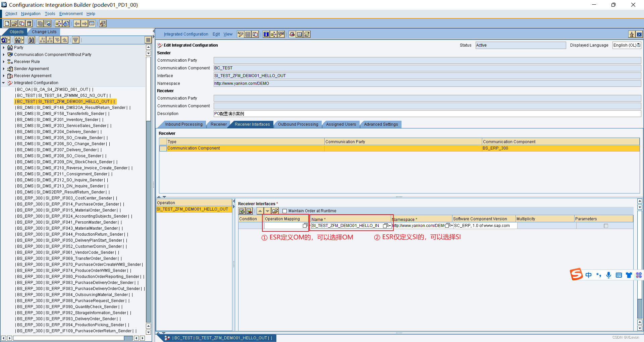
Task: Select the Communication Component receiver row checkbox
Action: (x=163, y=148)
